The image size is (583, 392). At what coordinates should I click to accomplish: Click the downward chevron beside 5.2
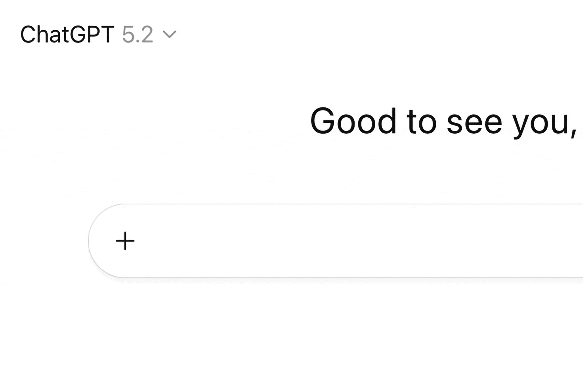pyautogui.click(x=169, y=35)
